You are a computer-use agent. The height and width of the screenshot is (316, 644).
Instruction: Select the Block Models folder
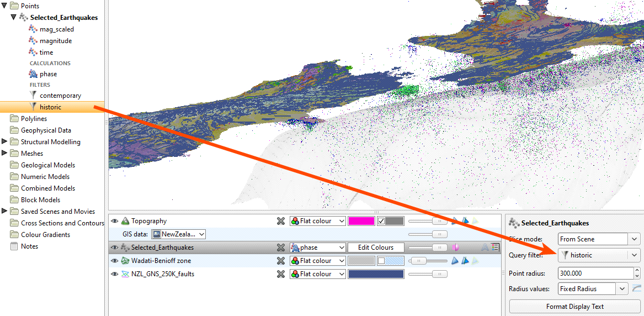click(x=41, y=199)
